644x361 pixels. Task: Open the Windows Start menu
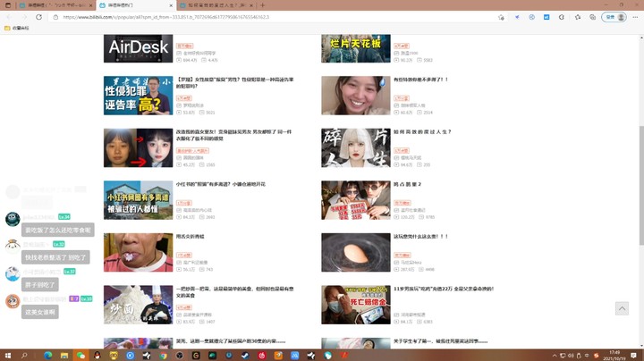point(7,356)
